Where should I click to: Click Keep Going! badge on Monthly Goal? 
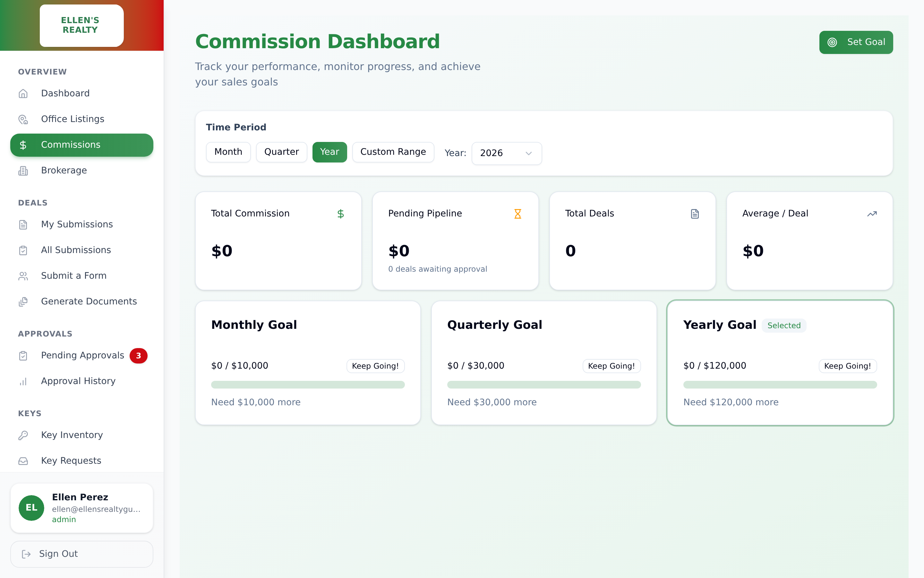pyautogui.click(x=375, y=366)
